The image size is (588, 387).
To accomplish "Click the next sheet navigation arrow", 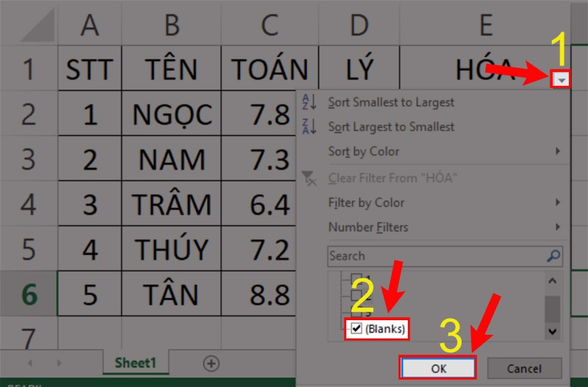I will (59, 363).
